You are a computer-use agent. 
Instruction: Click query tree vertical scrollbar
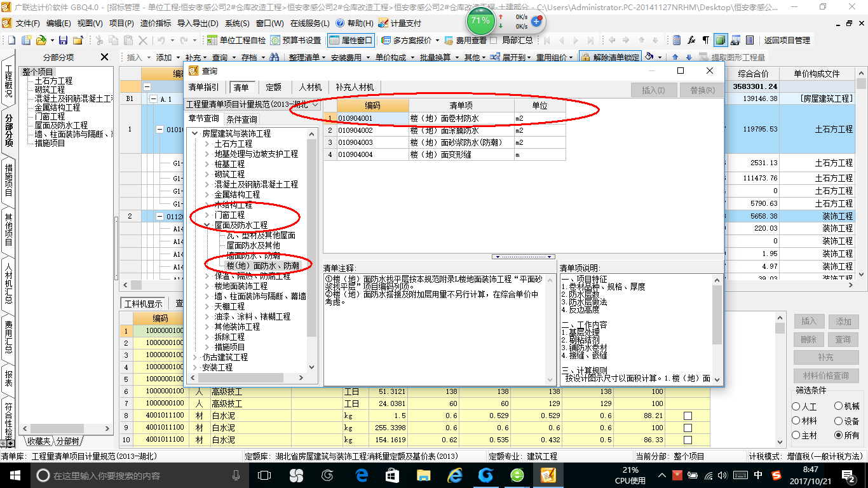click(311, 250)
